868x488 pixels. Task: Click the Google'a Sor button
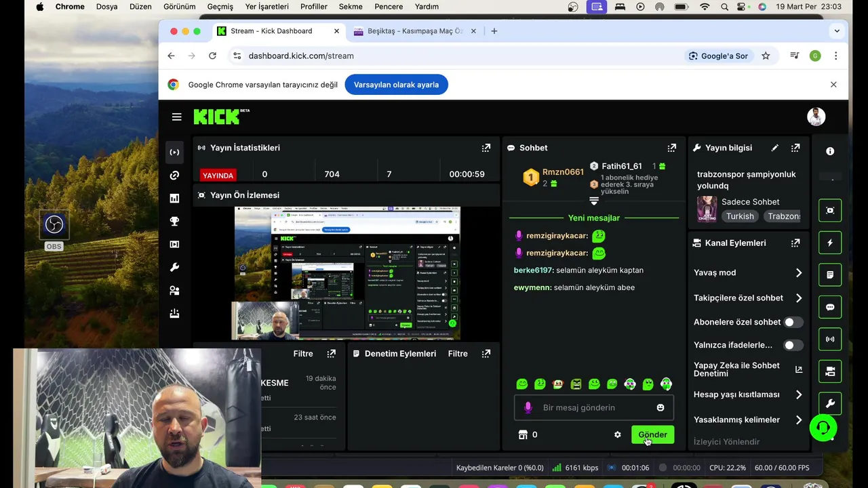718,56
